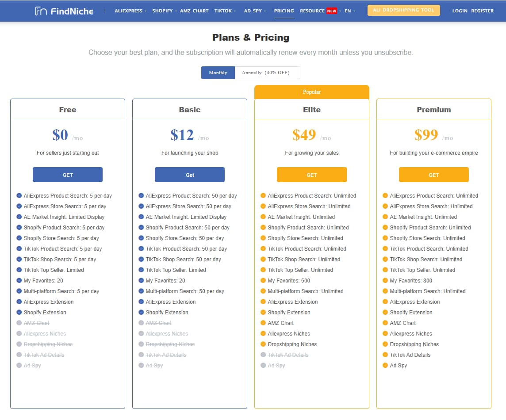Click orange bullet beside 'AMZ Chart' in Elite
The height and width of the screenshot is (420, 506).
(x=263, y=323)
